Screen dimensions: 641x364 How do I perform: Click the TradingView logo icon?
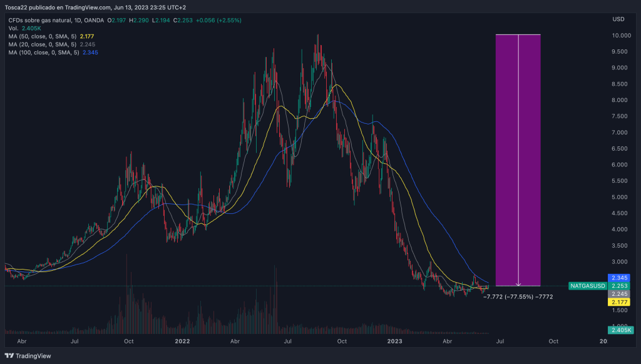pos(9,355)
